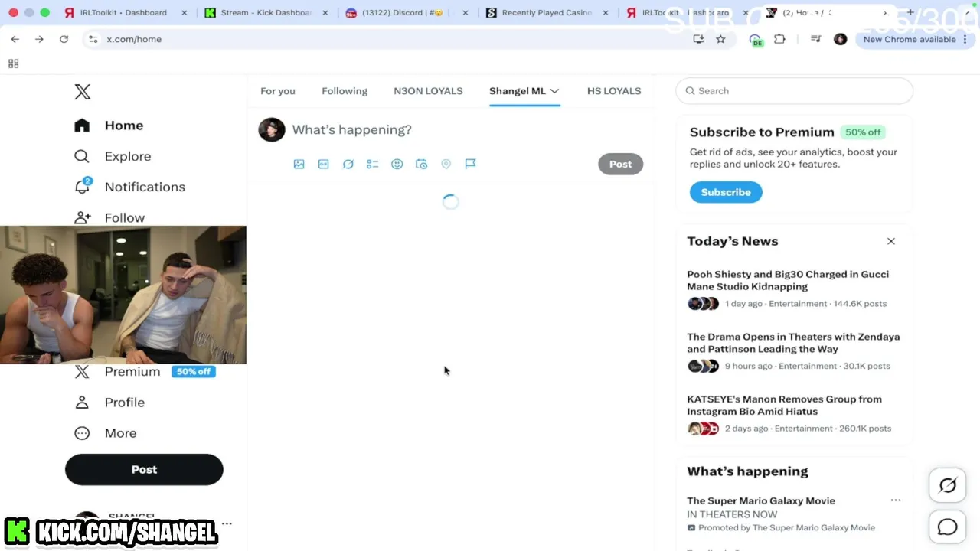Click the What's happening sidebar heading
The image size is (980, 551).
click(x=747, y=471)
